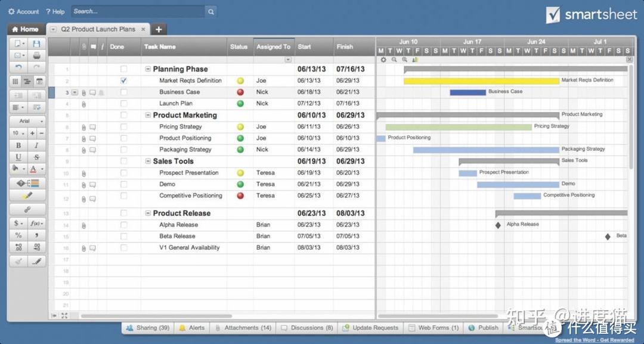Click the Outdent row icon
The width and height of the screenshot is (644, 344).
[x=18, y=95]
